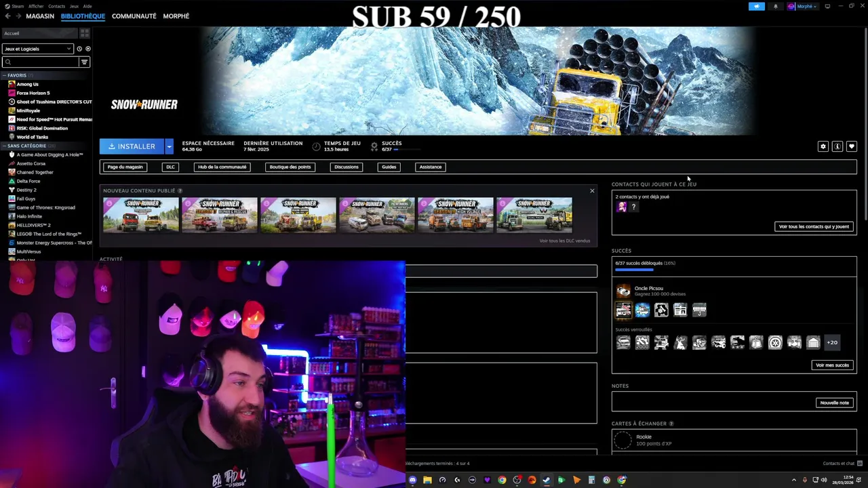
Task: Open the Discussions button
Action: [347, 167]
